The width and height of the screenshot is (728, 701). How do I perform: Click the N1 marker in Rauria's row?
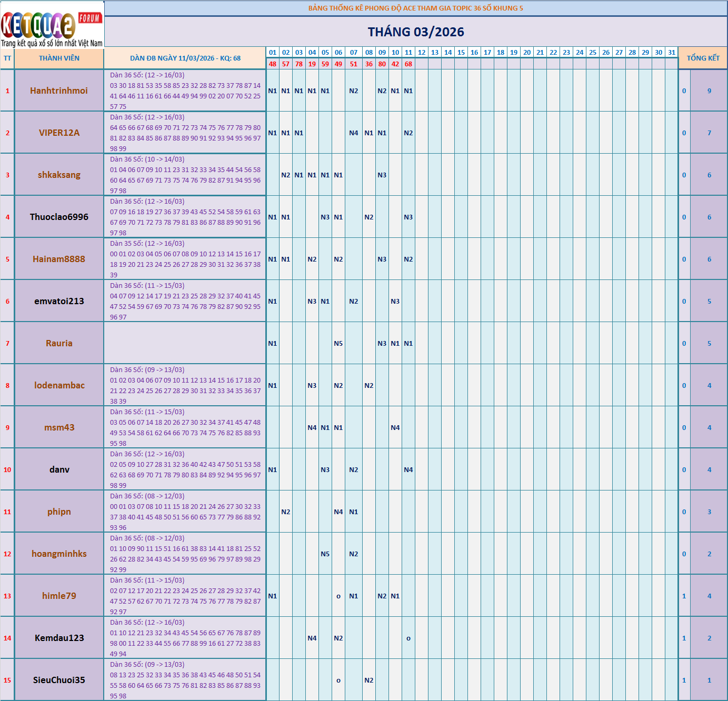pyautogui.click(x=272, y=343)
